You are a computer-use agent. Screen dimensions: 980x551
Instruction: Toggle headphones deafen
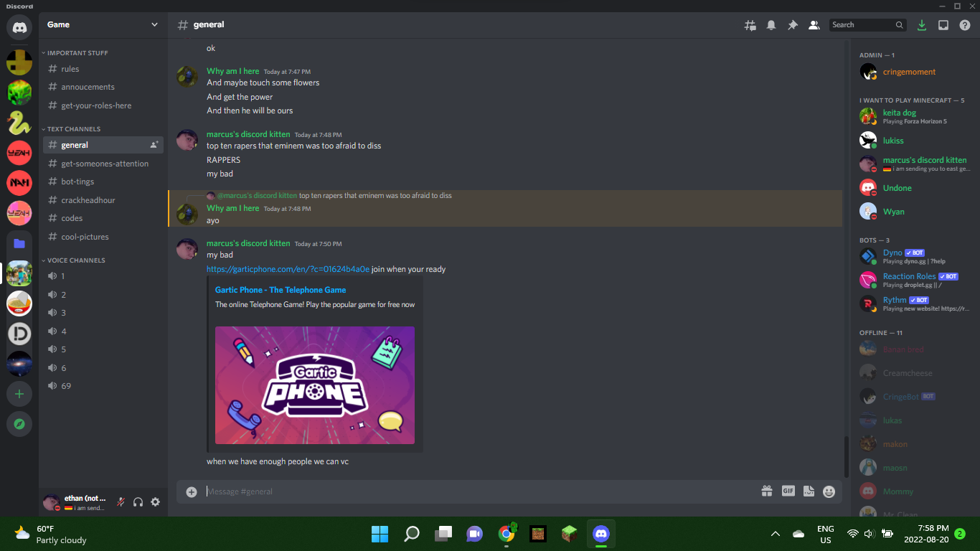pos(138,502)
